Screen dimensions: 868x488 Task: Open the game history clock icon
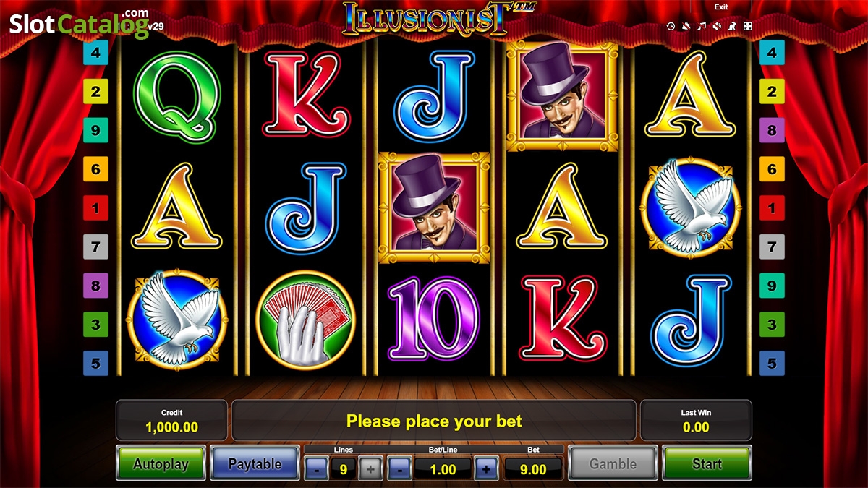click(x=671, y=27)
